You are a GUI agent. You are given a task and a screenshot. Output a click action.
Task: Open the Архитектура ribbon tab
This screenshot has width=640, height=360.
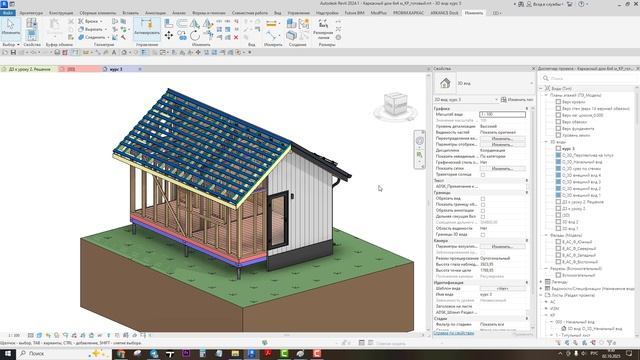tap(31, 13)
